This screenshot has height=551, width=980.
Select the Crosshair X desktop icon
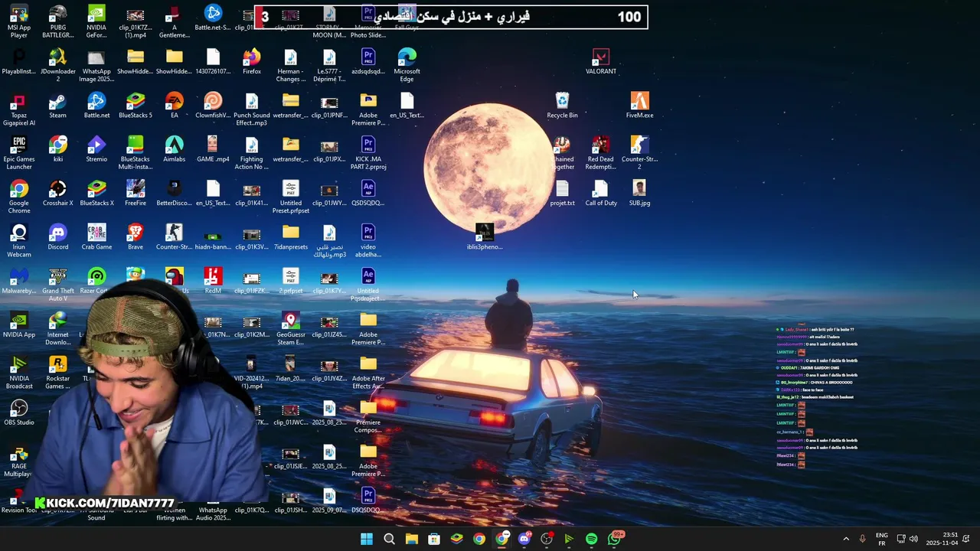(58, 193)
